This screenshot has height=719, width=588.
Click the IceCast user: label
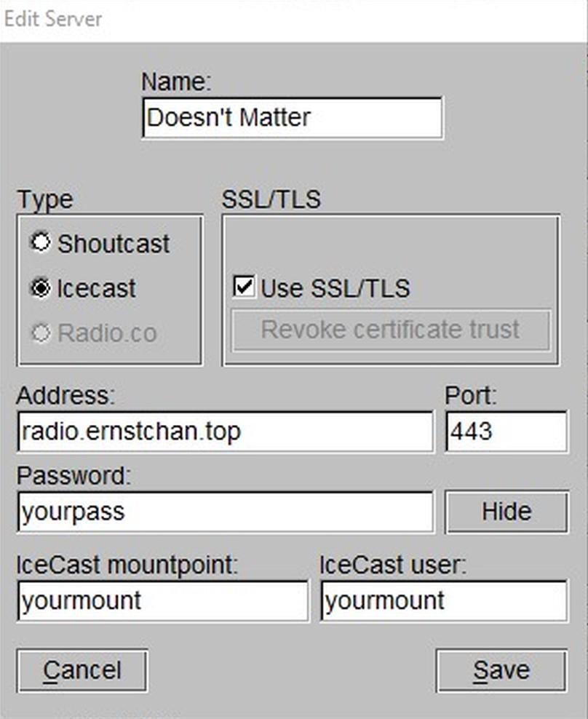pos(393,565)
